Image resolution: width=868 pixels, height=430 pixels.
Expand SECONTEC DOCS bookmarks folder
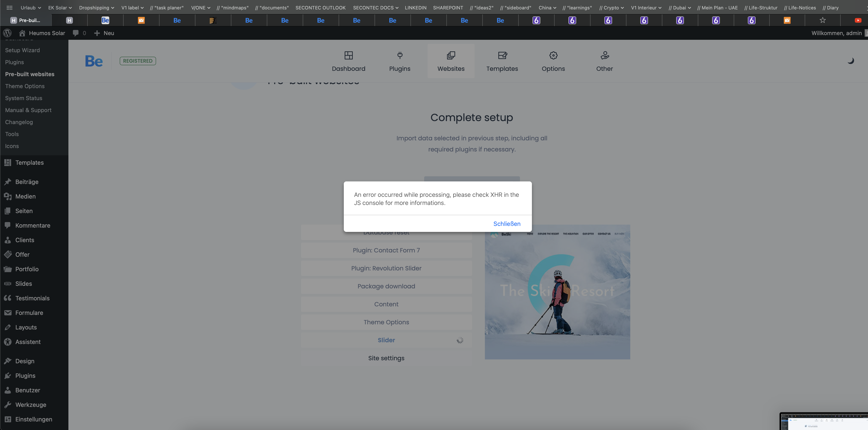(375, 7)
